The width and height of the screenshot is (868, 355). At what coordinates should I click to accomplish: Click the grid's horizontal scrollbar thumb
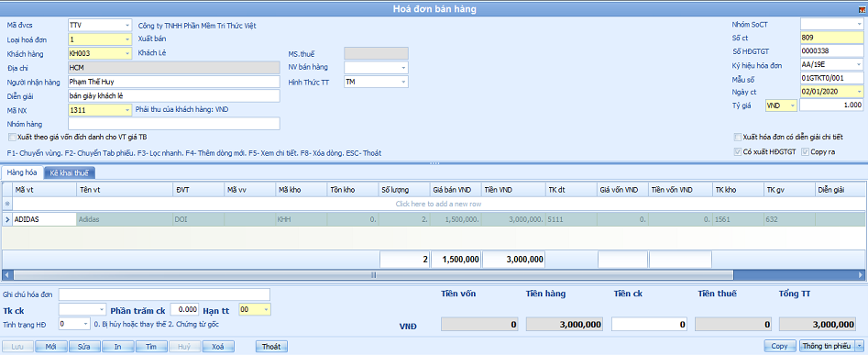(373, 274)
